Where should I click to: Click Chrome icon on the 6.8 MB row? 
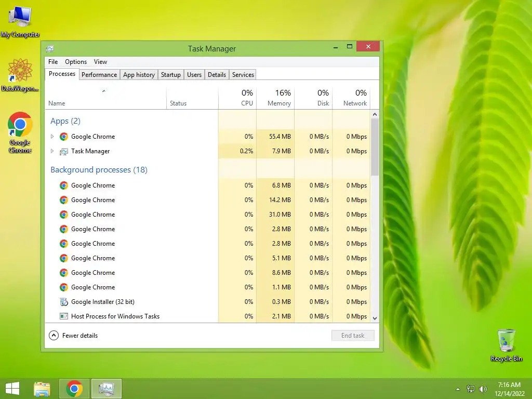click(64, 185)
